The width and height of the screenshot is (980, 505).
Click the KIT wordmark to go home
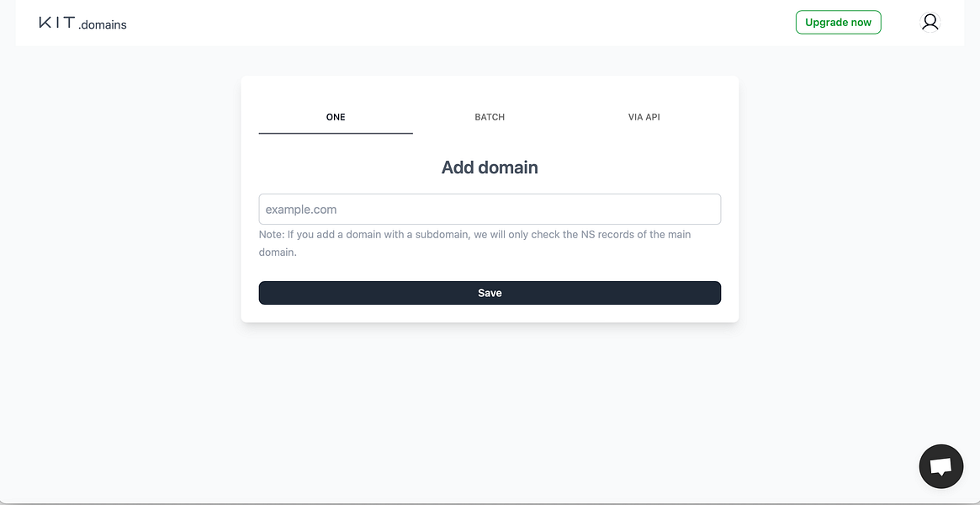57,21
